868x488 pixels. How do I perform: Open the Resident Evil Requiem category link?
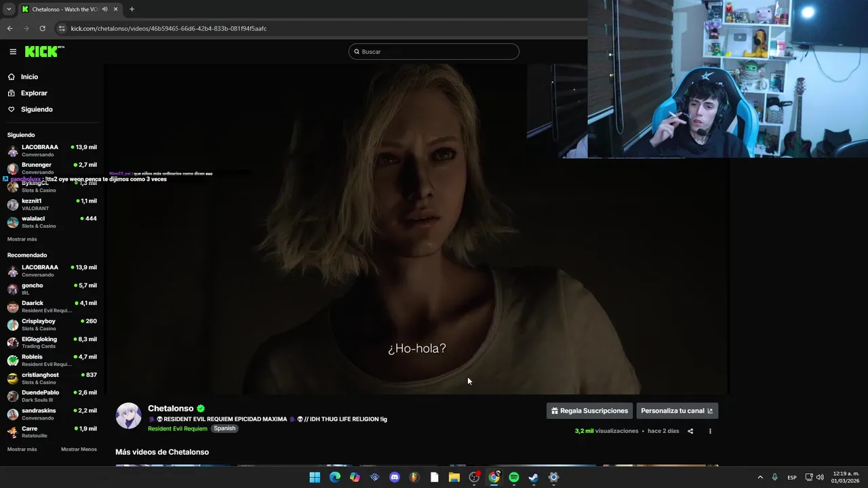[x=178, y=428]
